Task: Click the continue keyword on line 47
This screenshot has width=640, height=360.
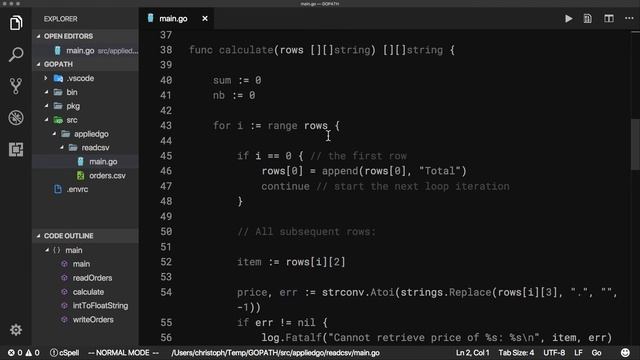Action: (x=285, y=186)
